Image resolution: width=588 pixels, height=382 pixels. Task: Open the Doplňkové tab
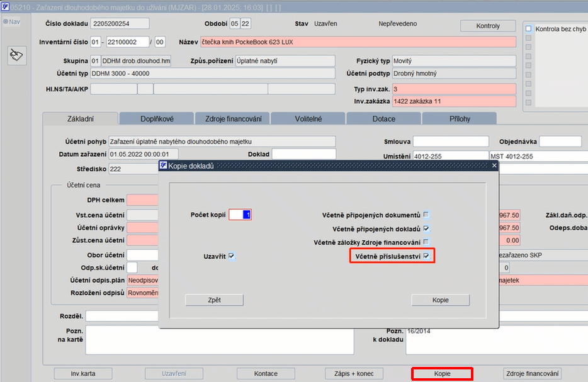[x=157, y=119]
